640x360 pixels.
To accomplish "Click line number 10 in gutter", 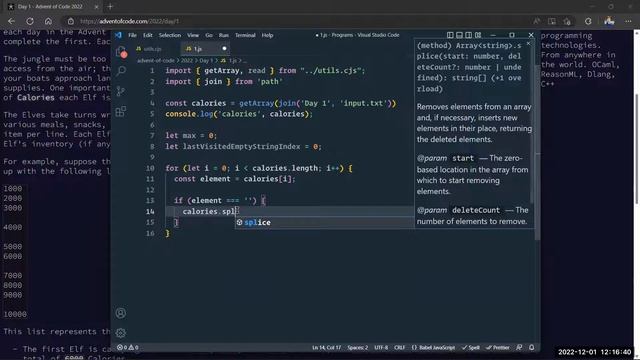I will (150, 168).
